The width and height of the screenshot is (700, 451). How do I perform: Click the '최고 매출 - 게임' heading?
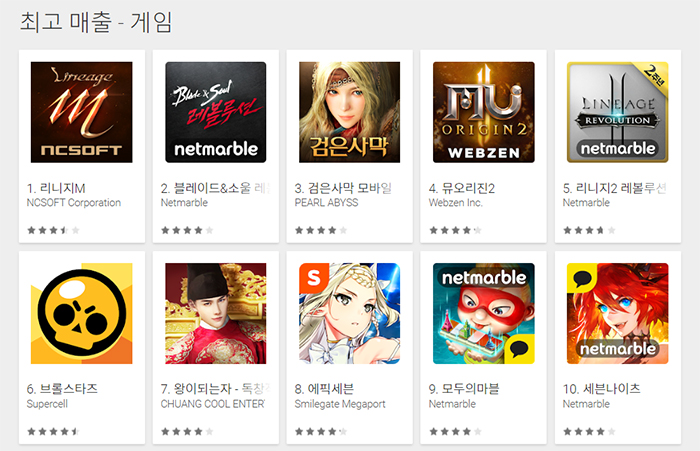pos(96,22)
